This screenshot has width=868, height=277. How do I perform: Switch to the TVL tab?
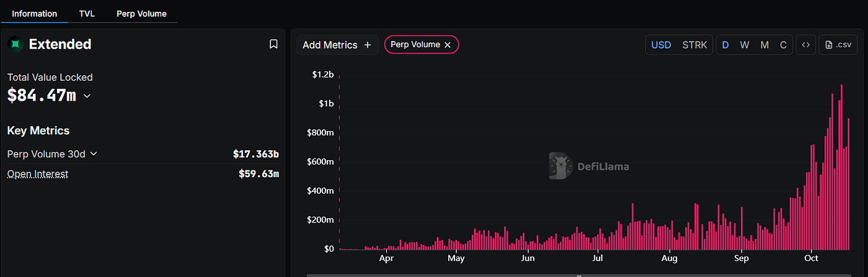point(87,13)
